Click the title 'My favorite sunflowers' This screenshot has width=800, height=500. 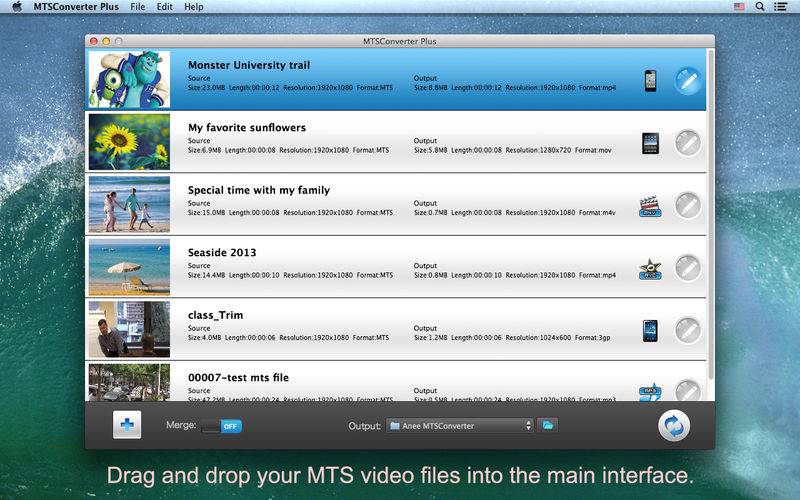[x=247, y=128]
